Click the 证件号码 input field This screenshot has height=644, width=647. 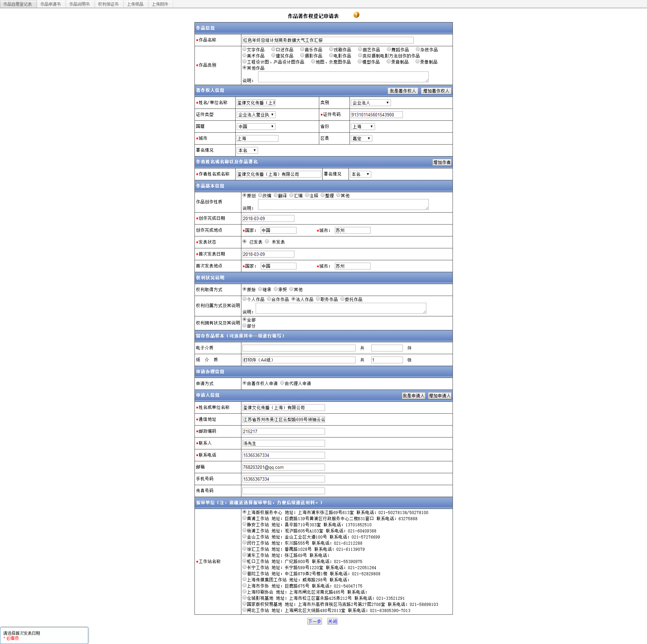click(377, 115)
